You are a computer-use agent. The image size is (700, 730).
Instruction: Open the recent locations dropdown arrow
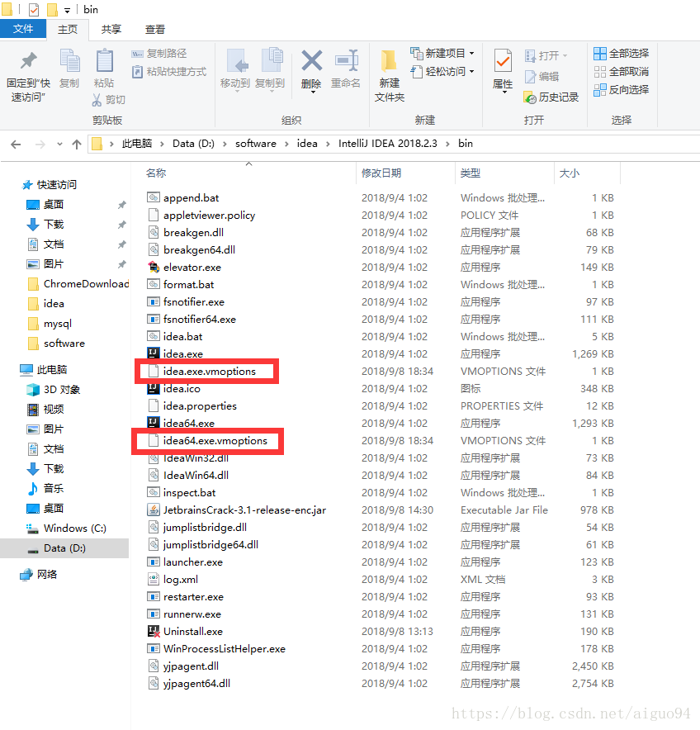click(x=59, y=145)
